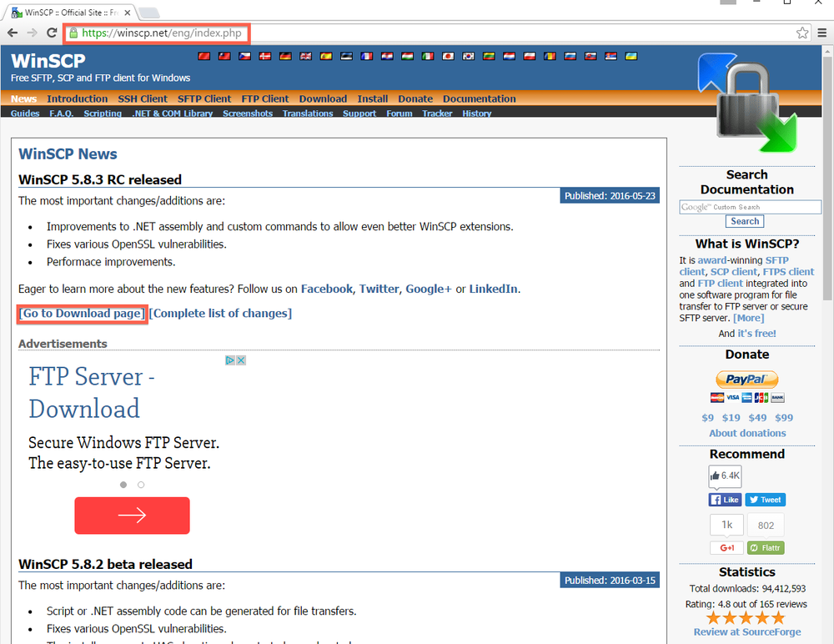This screenshot has height=644, width=834.
Task: Click the WinScp padlock logo
Action: [746, 102]
